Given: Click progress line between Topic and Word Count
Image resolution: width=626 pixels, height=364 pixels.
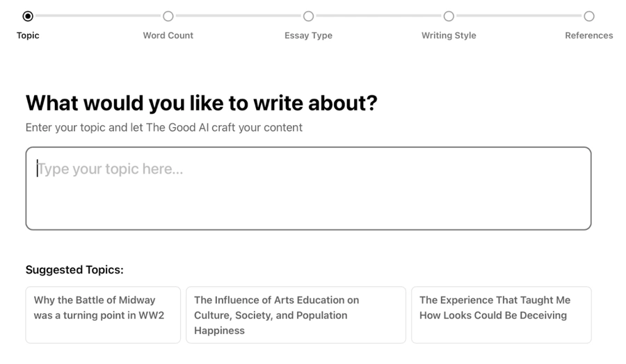Looking at the screenshot, I should tap(98, 16).
